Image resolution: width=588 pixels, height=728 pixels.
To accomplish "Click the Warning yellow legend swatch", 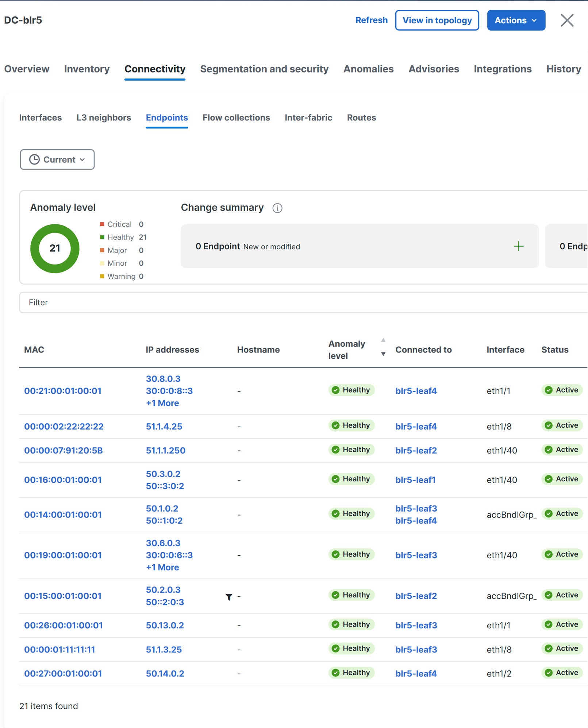I will (102, 276).
